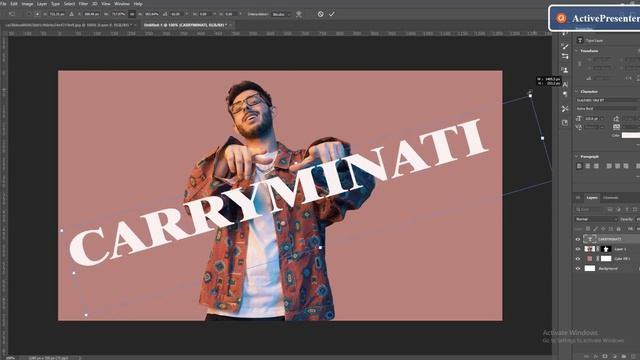Open the Help menu
640x360 pixels.
(x=138, y=4)
